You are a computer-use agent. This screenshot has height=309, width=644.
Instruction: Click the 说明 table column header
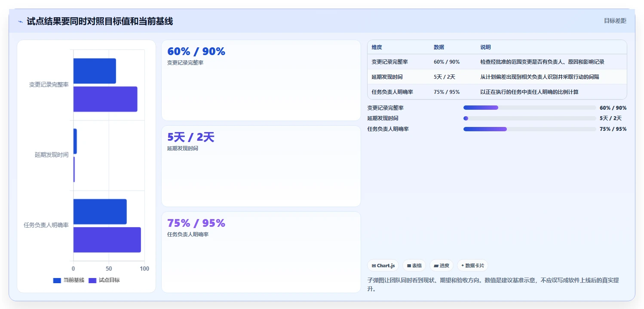click(x=485, y=47)
